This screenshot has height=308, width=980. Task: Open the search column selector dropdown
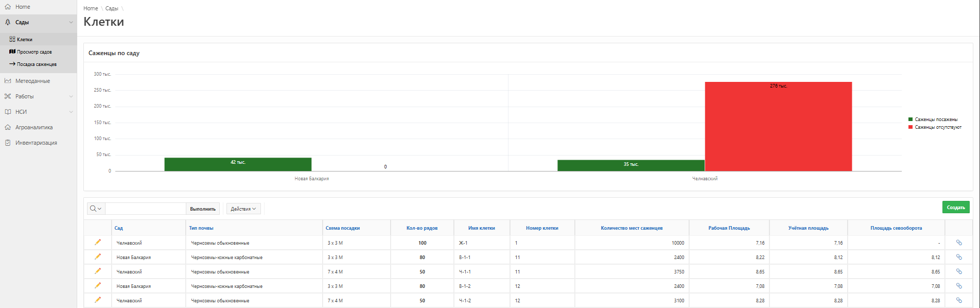[x=96, y=209]
